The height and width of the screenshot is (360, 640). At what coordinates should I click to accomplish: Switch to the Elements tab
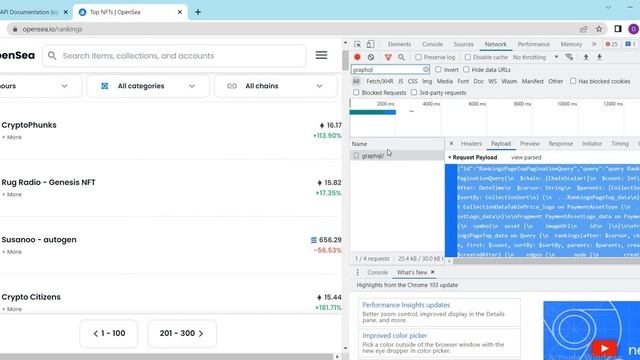point(399,44)
